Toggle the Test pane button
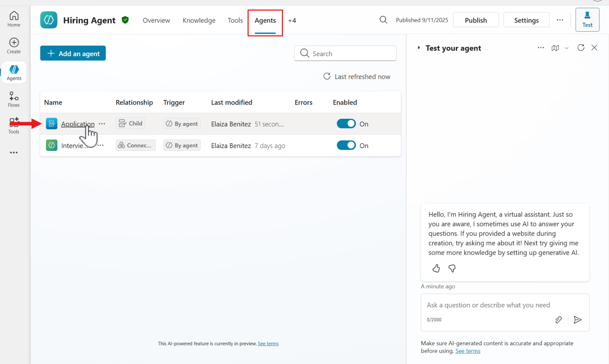609x364 pixels. pyautogui.click(x=587, y=20)
